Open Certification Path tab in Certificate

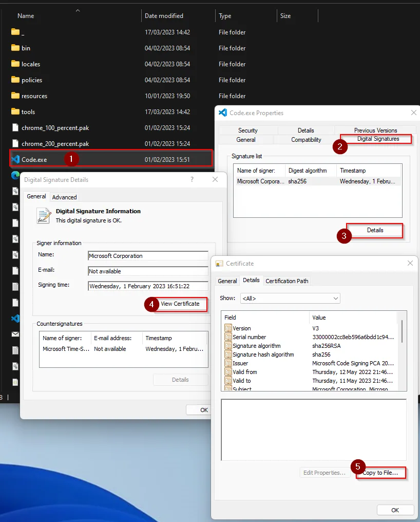tap(287, 281)
